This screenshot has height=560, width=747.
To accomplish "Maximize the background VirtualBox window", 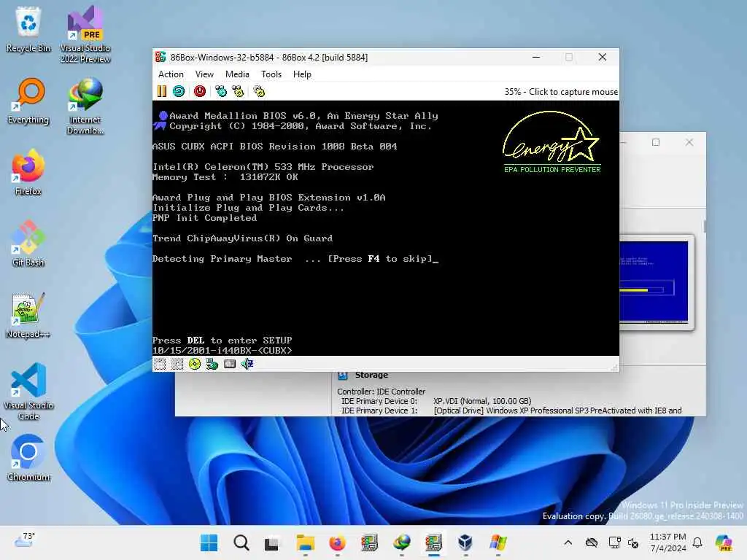I will coord(656,142).
